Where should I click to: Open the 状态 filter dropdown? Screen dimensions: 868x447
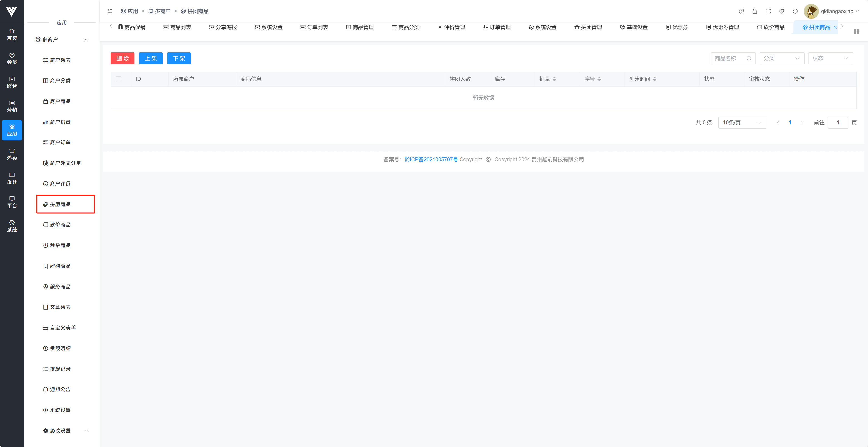(830, 58)
